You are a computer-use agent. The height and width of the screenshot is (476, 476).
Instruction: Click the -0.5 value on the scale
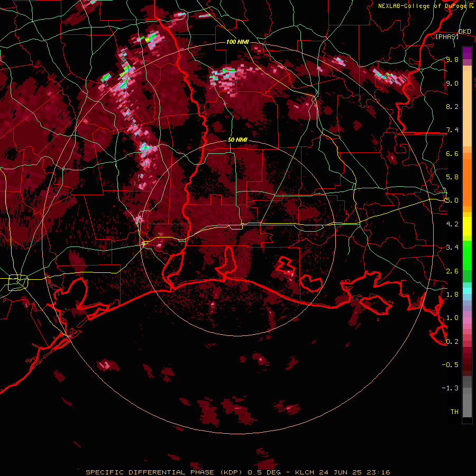point(450,365)
